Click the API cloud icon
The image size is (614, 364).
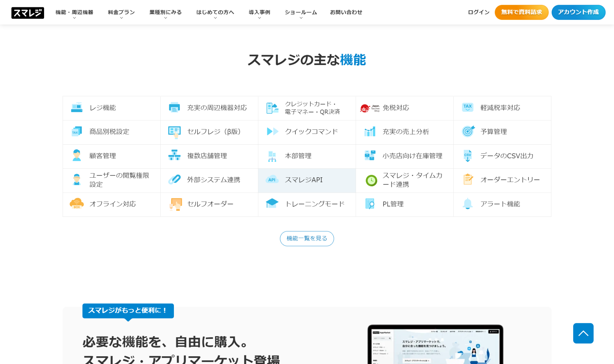point(272,179)
